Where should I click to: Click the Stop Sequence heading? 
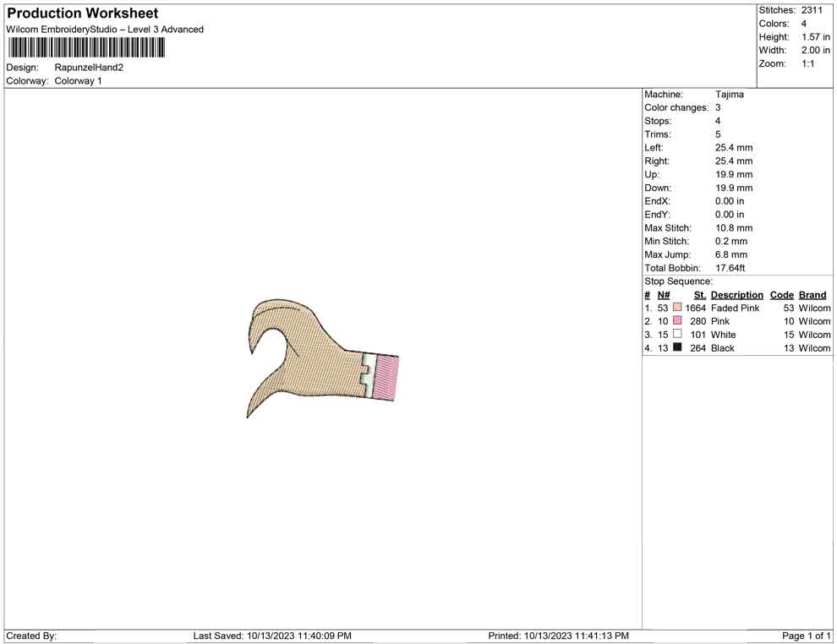[678, 281]
